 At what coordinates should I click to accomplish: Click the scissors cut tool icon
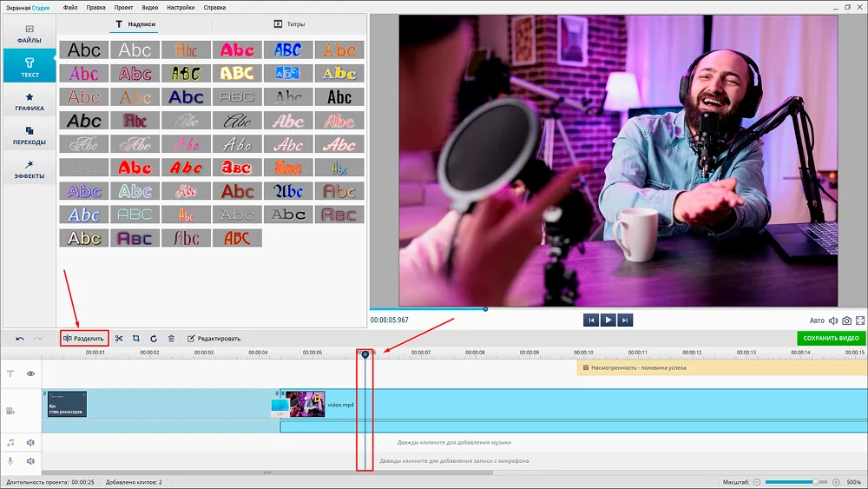(118, 339)
